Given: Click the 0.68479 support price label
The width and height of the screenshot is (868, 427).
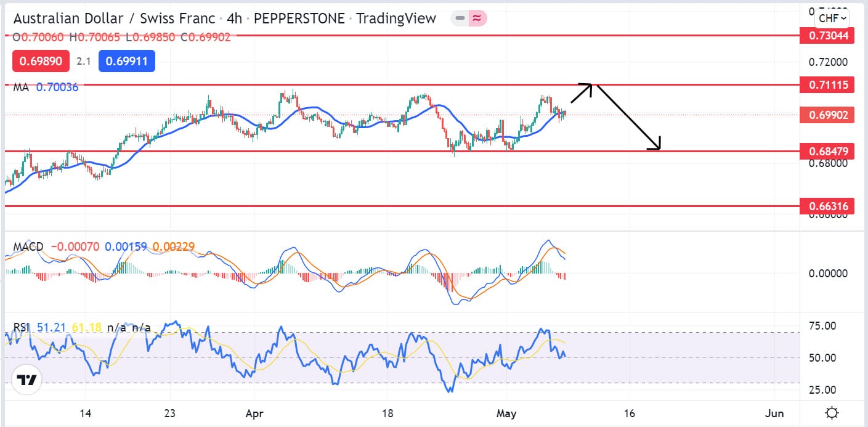Looking at the screenshot, I should (x=827, y=151).
